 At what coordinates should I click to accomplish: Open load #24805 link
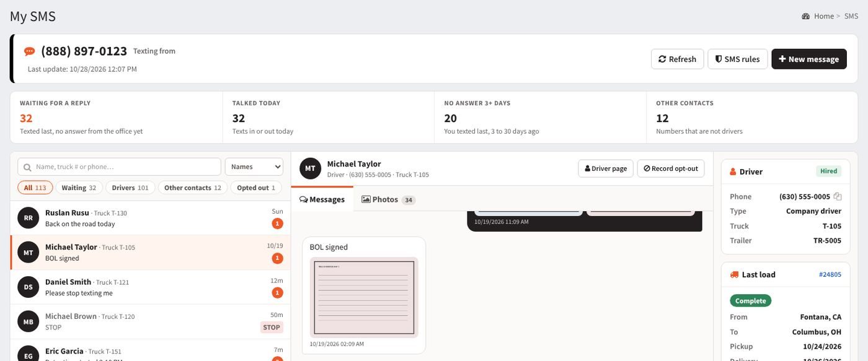coord(830,274)
